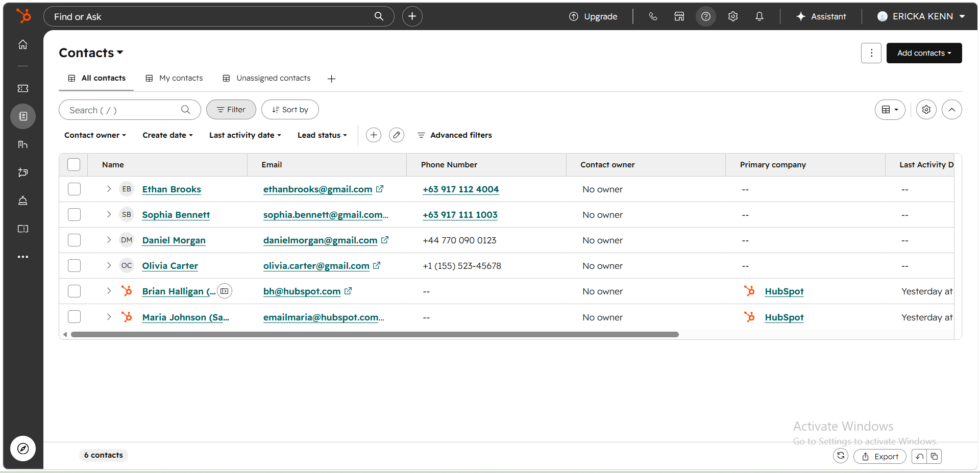Open the Marketing icon in the sidebar
This screenshot has height=473, width=980.
coord(23,144)
